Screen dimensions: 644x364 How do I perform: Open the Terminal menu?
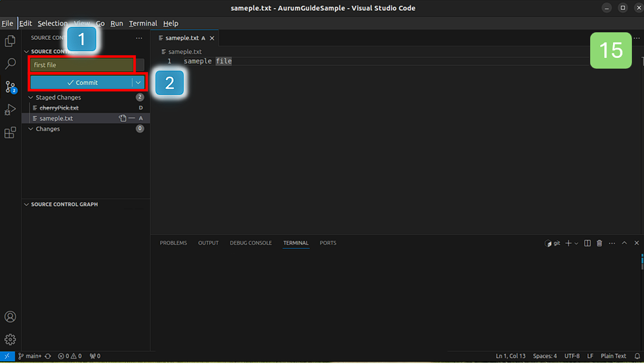click(x=143, y=24)
